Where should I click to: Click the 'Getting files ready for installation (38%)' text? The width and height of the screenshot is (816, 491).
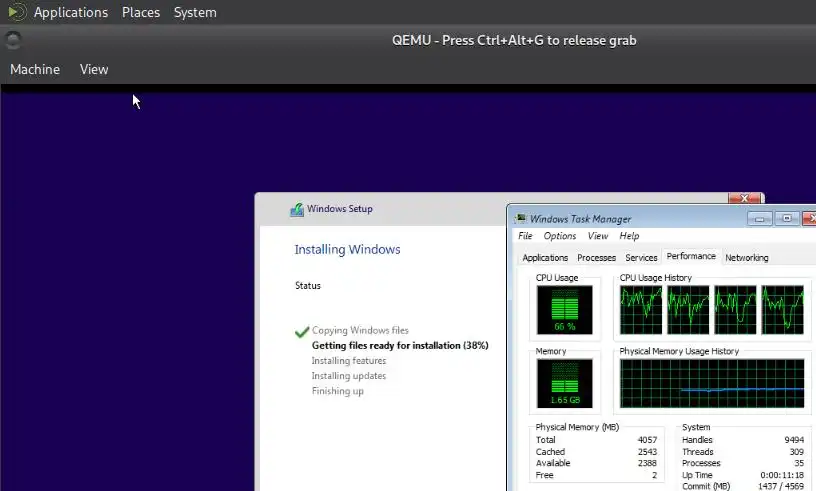click(x=400, y=346)
